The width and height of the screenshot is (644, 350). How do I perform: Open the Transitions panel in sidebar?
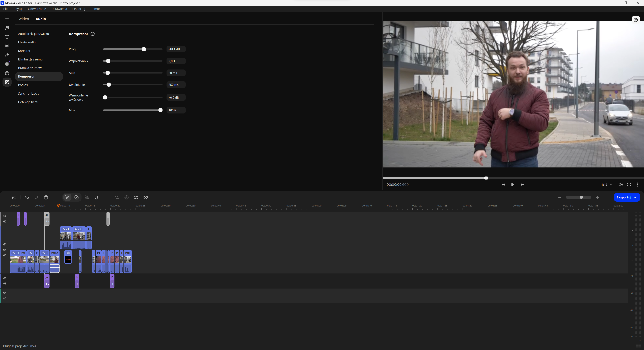7,46
